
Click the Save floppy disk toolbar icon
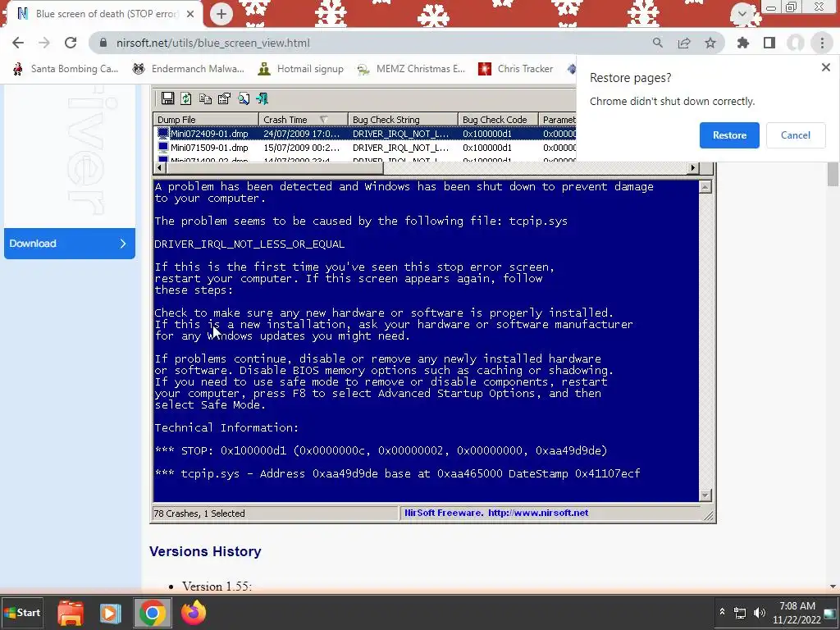(x=167, y=98)
